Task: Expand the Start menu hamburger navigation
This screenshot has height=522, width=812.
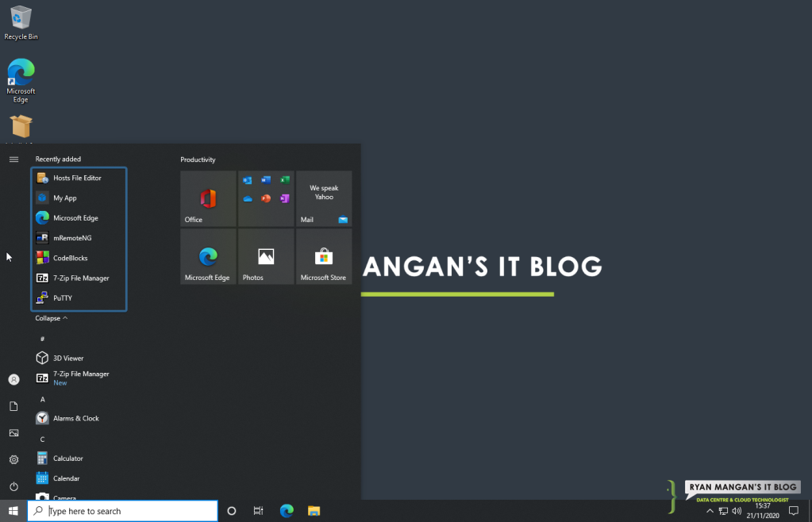Action: [x=14, y=159]
